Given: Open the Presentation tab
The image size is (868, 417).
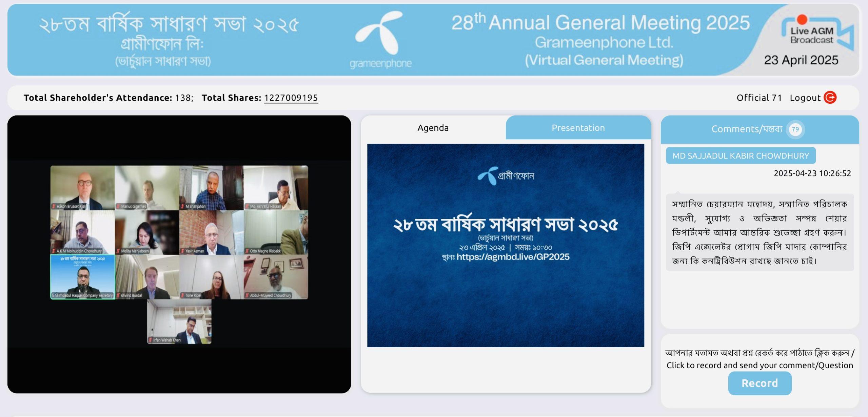Looking at the screenshot, I should [578, 128].
